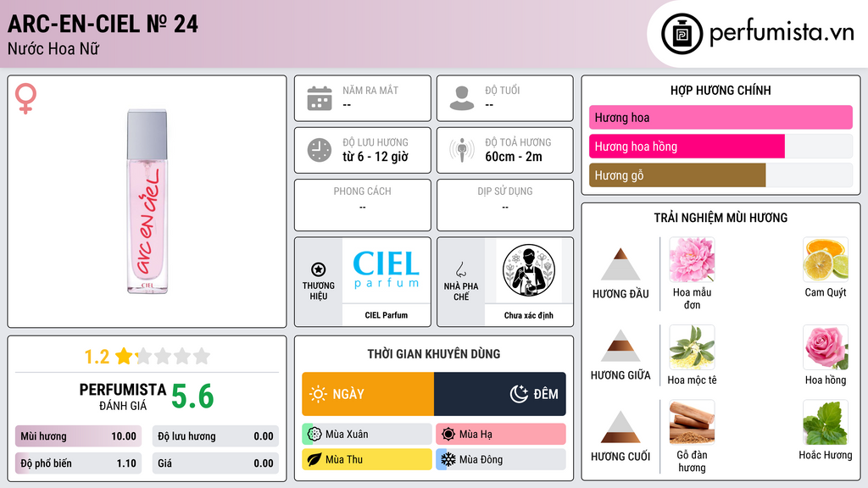This screenshot has width=868, height=488.
Task: Click the Hương cuối pyramid icon
Action: point(620,427)
